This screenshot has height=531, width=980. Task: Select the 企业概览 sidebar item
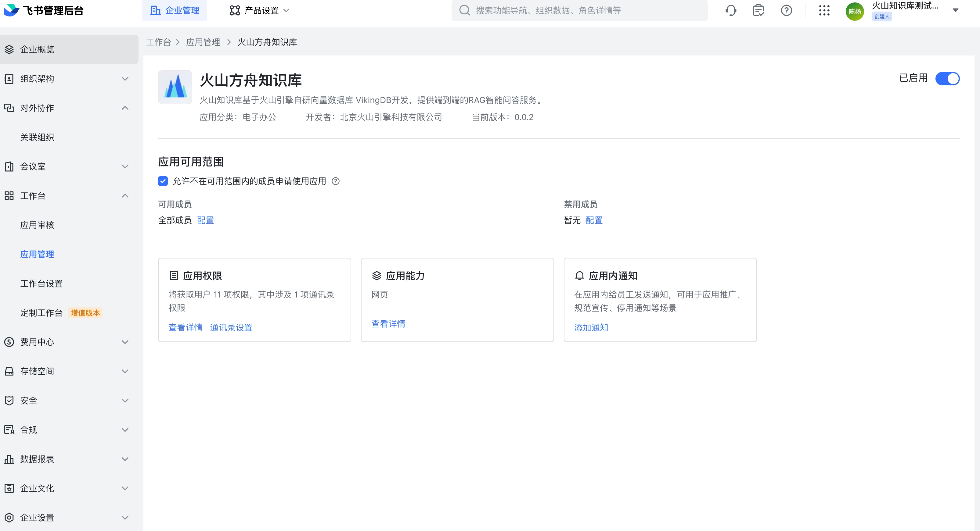point(69,49)
